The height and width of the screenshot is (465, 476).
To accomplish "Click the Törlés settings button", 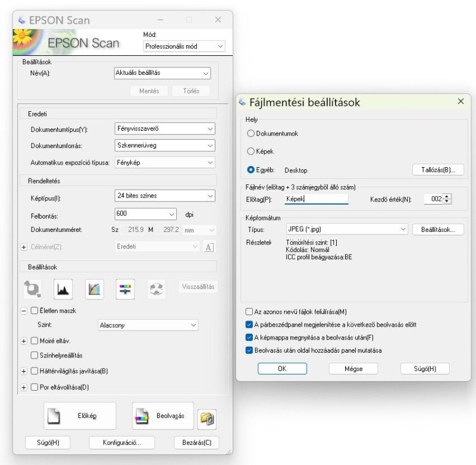I will (191, 91).
